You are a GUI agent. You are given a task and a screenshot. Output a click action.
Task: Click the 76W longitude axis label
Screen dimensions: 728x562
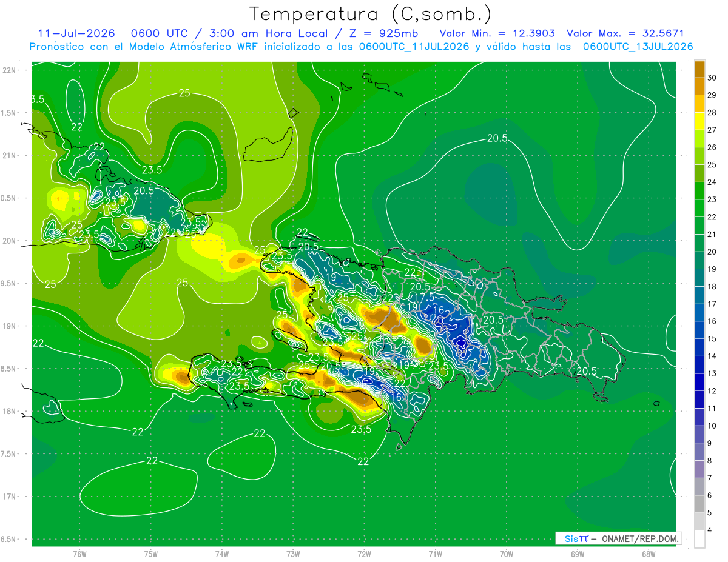click(79, 554)
